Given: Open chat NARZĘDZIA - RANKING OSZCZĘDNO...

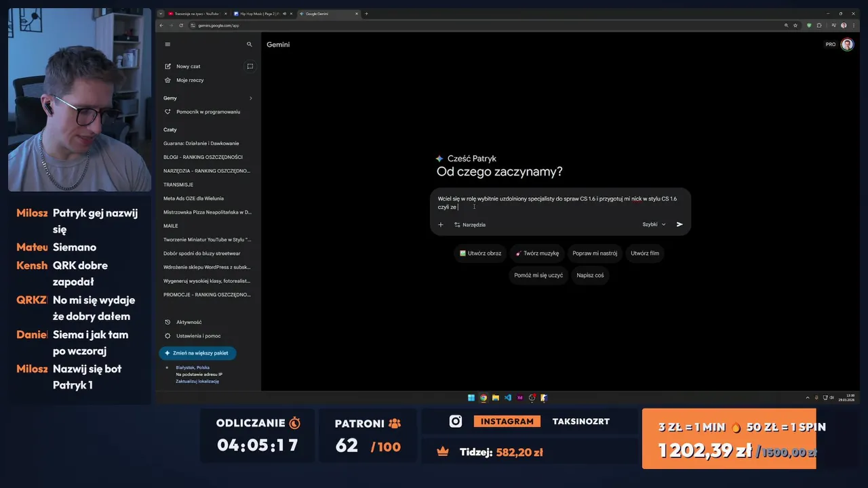Looking at the screenshot, I should [x=208, y=171].
